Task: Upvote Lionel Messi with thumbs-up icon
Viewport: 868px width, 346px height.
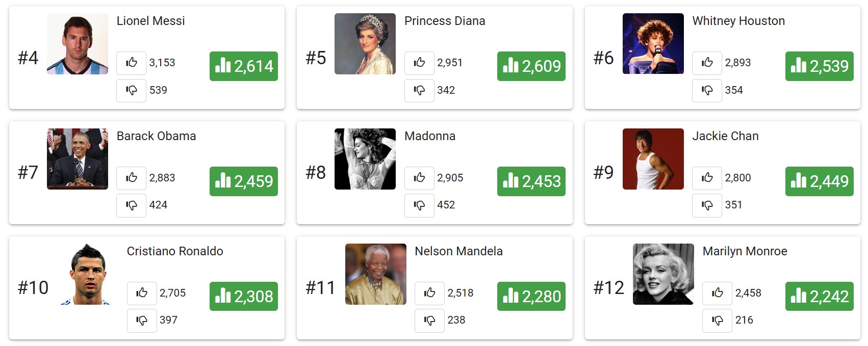Action: pyautogui.click(x=132, y=63)
